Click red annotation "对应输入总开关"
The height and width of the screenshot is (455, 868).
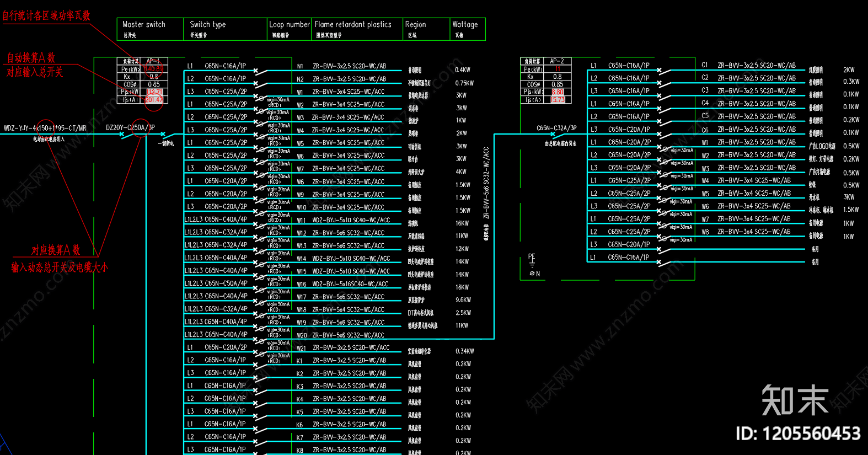(x=35, y=72)
